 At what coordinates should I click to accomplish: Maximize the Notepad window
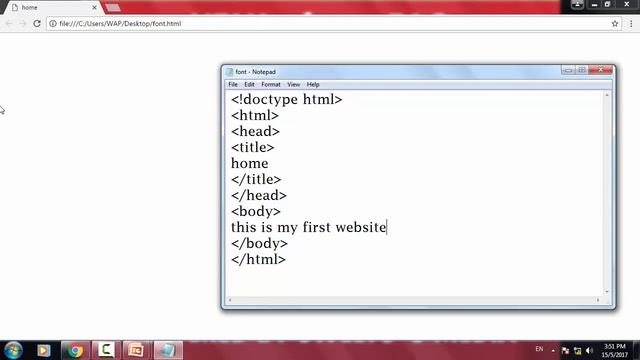pos(582,70)
